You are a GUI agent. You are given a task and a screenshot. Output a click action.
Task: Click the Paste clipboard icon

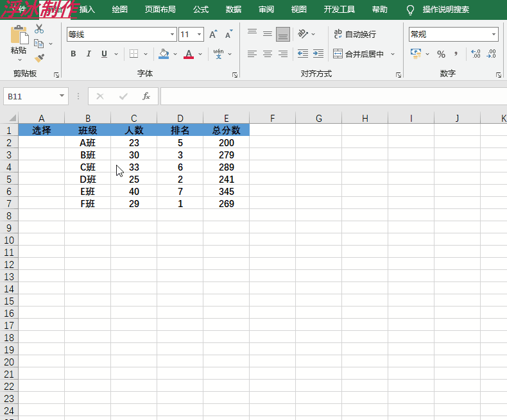[x=19, y=35]
